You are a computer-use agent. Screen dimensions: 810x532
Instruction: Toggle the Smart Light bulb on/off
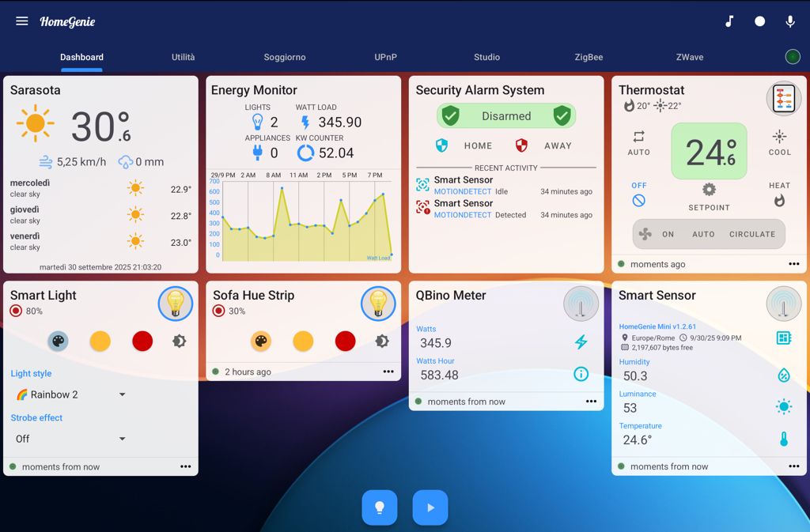click(x=176, y=304)
